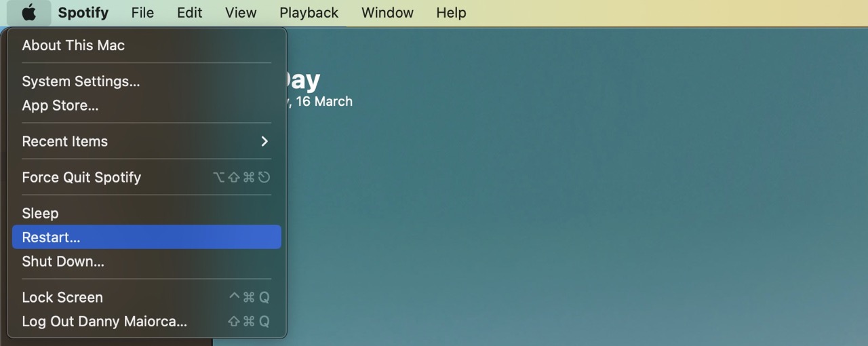Open System Settings from the Apple menu

81,81
